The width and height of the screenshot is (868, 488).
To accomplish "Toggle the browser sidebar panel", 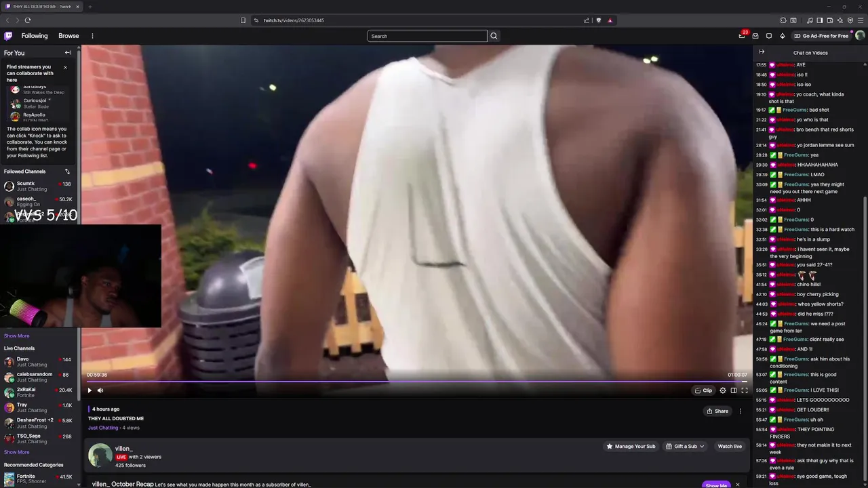I will [x=820, y=20].
